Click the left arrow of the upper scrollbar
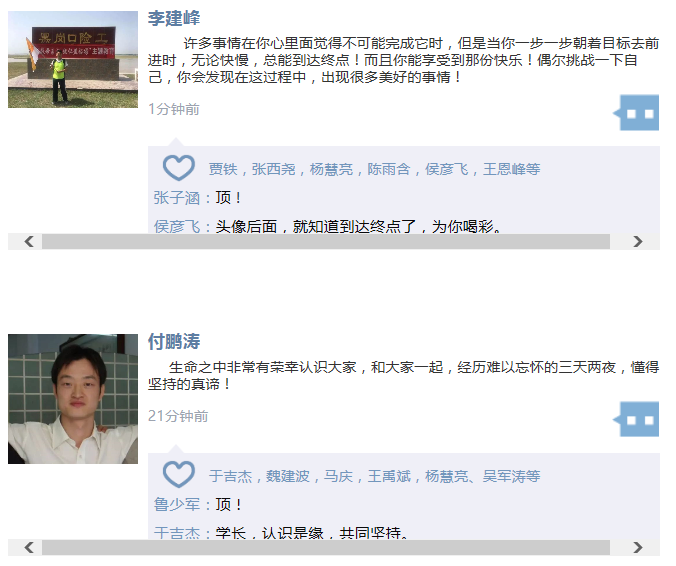Image resolution: width=676 pixels, height=566 pixels. (29, 242)
